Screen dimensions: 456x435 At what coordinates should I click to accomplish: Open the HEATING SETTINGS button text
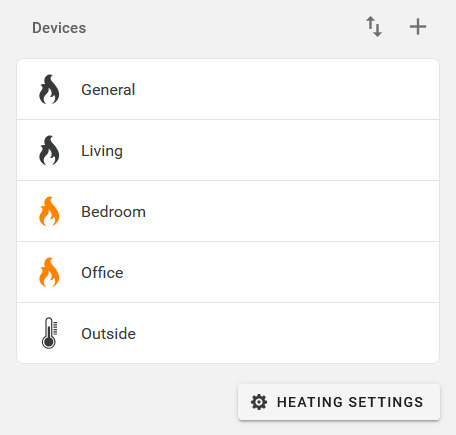pos(350,402)
